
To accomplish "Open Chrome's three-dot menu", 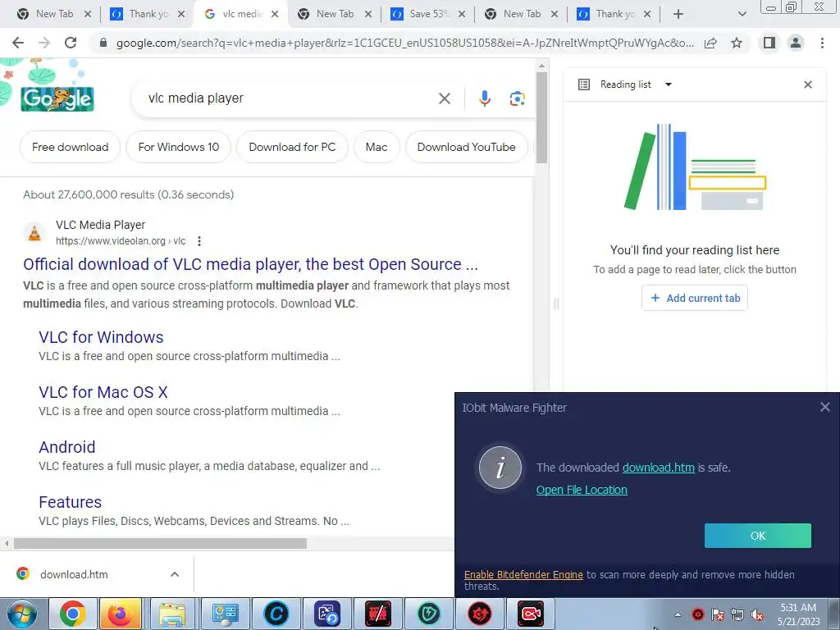I will coord(822,43).
